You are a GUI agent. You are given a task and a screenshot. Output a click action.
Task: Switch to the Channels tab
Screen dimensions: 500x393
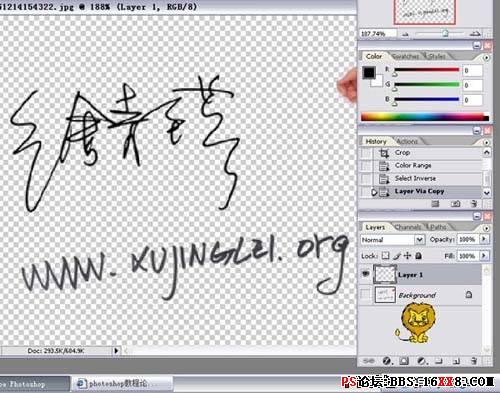[407, 227]
